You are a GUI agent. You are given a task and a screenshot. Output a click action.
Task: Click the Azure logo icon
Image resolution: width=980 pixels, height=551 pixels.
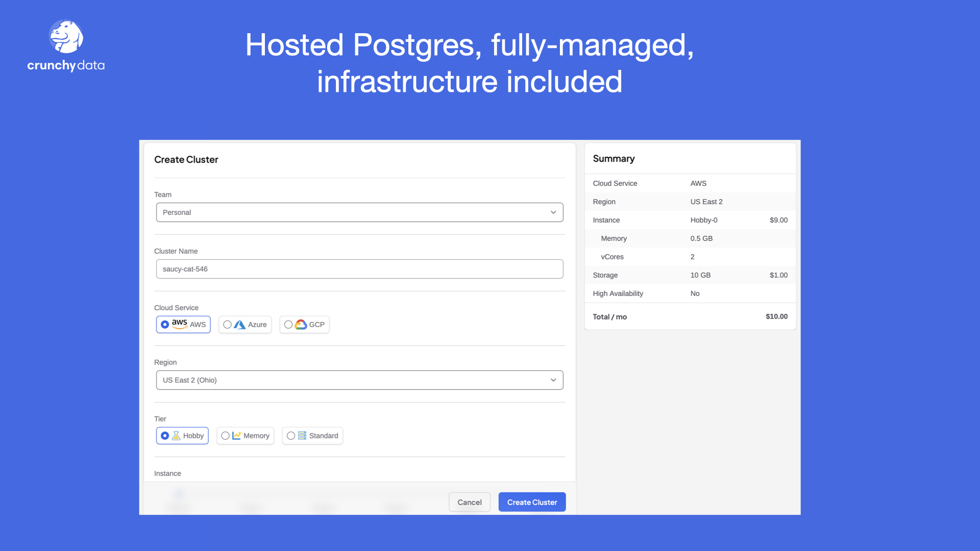point(240,324)
